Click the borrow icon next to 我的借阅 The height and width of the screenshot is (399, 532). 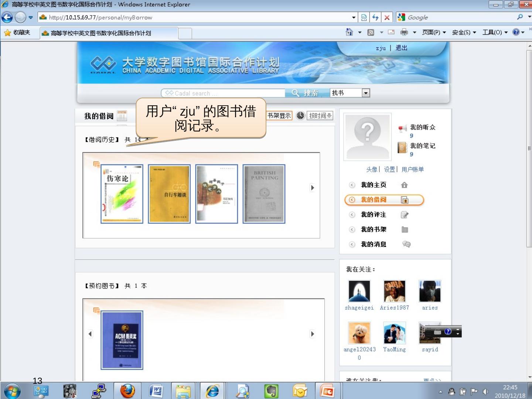[x=405, y=200]
